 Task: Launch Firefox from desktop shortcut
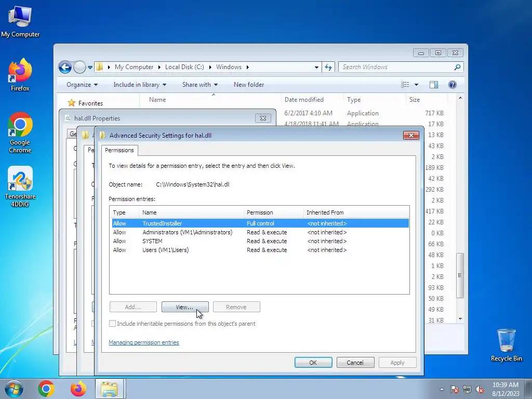20,75
